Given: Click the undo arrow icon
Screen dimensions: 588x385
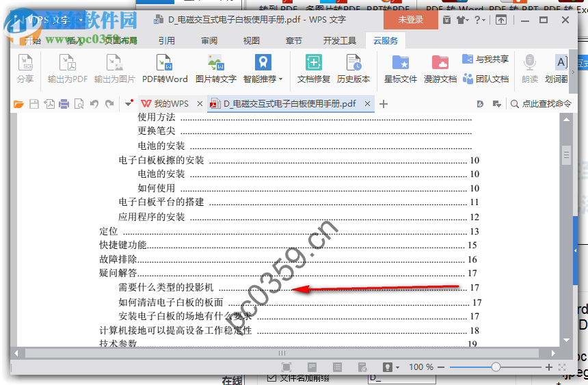Looking at the screenshot, I should click(94, 104).
